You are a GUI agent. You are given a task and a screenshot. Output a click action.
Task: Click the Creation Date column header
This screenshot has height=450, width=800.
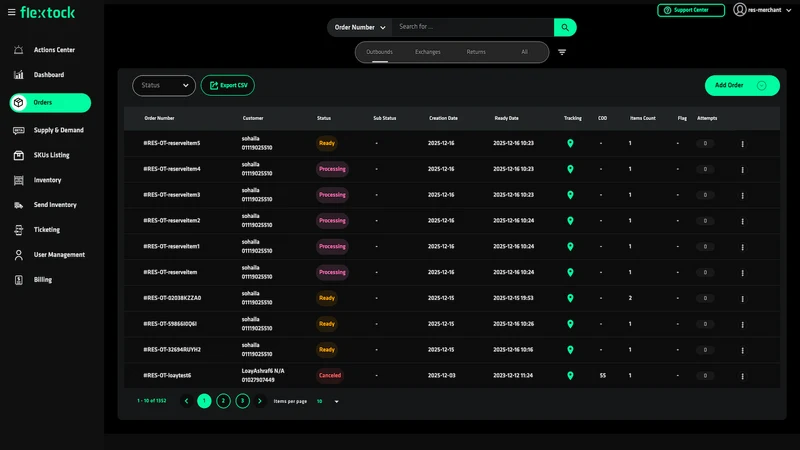[x=443, y=118]
